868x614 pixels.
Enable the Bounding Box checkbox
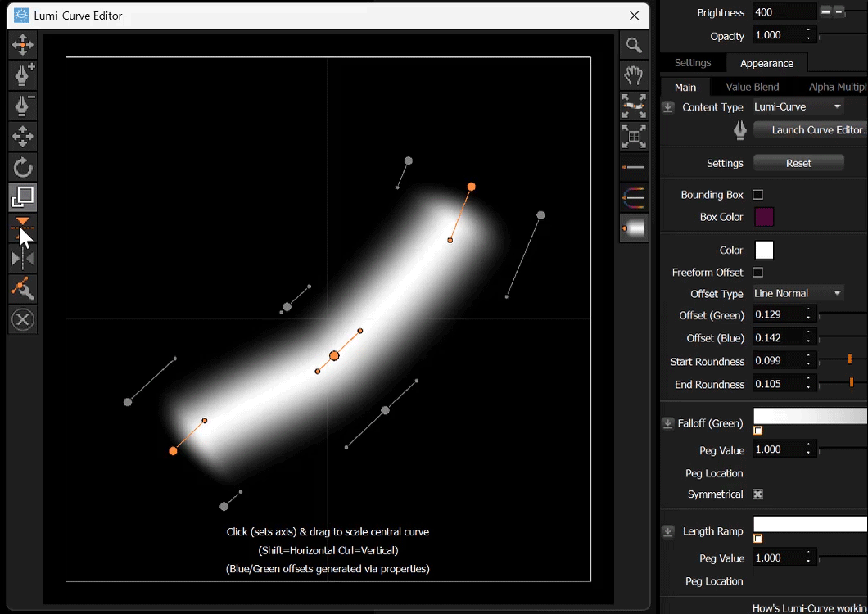(x=757, y=194)
